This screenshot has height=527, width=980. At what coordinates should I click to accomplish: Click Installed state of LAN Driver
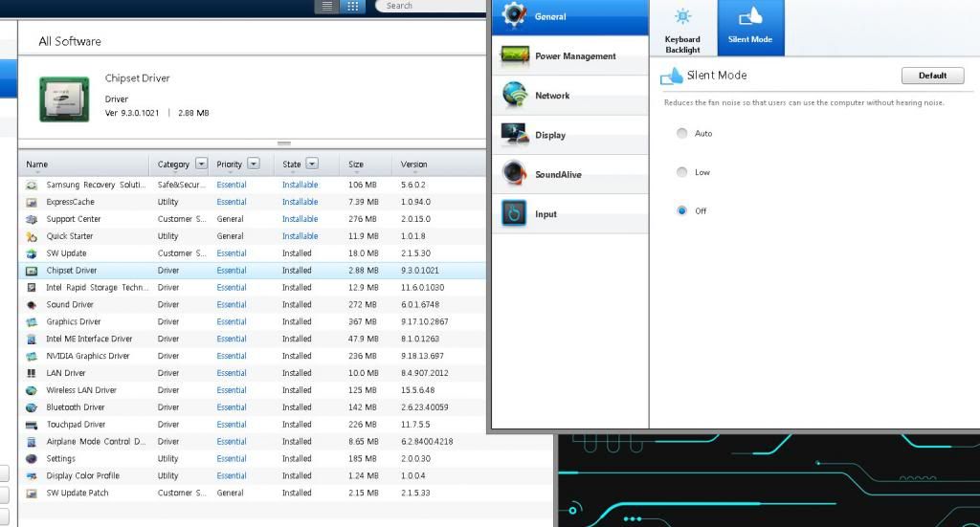click(x=297, y=373)
